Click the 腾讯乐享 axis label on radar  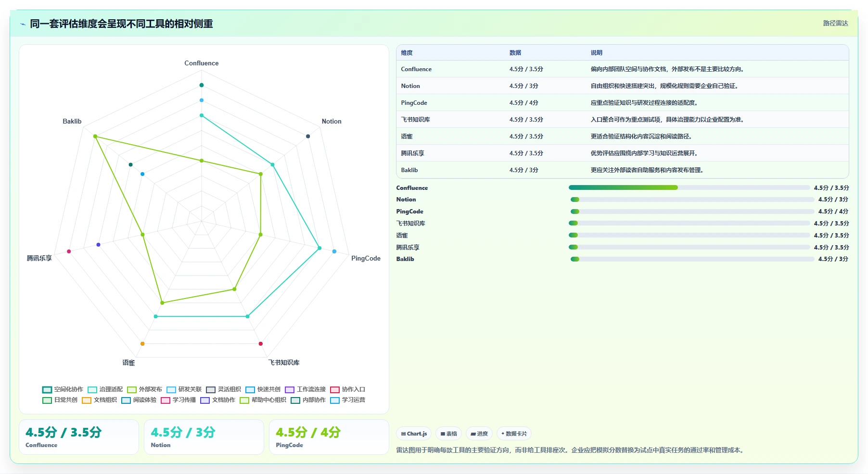[39, 258]
